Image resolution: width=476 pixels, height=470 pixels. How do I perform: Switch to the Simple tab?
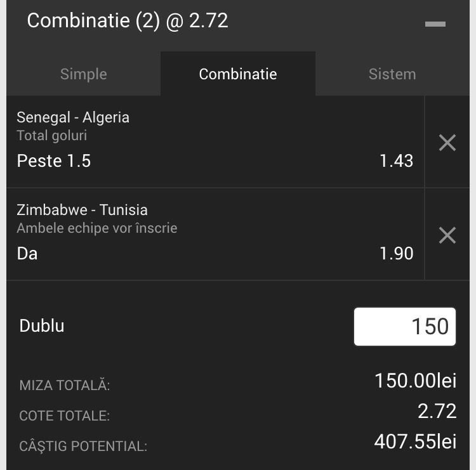point(84,74)
